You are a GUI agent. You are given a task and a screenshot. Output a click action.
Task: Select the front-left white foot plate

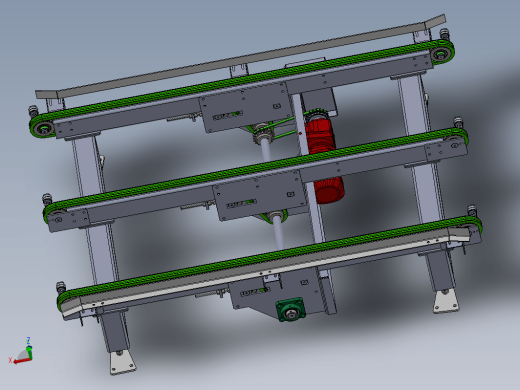[122, 362]
